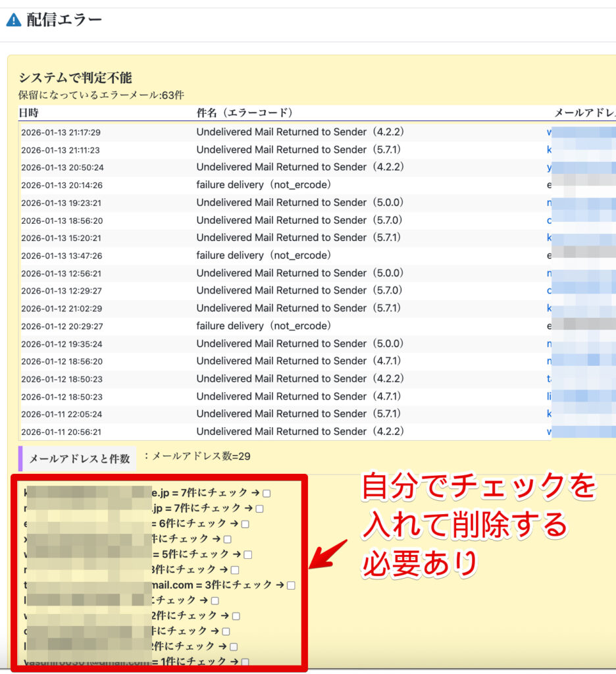Screen dimensions: 616x674
Task: Tick the 5件にチェック checkbox
Action: (x=247, y=555)
